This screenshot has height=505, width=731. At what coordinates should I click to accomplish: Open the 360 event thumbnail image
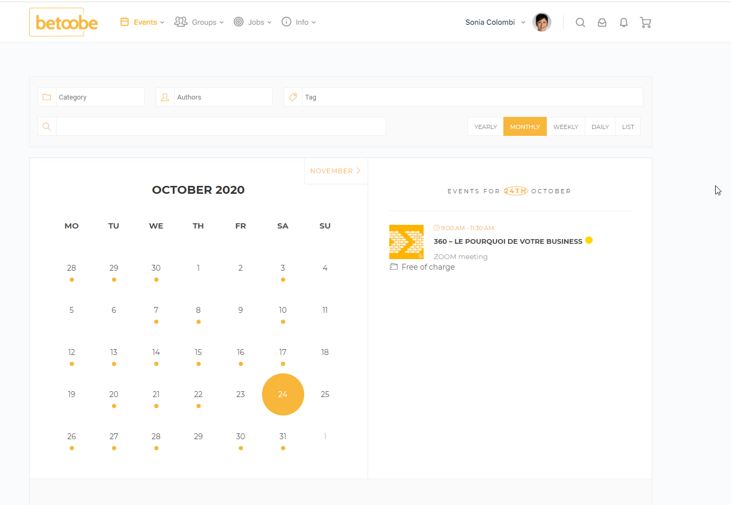pos(406,242)
